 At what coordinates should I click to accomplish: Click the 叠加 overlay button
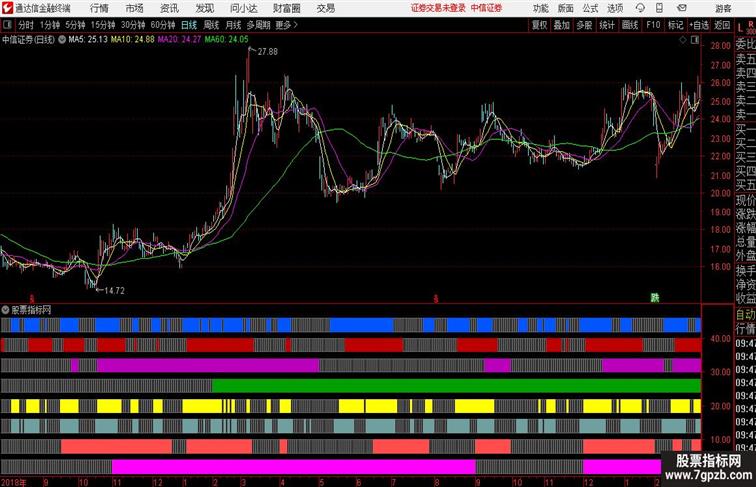(x=561, y=25)
